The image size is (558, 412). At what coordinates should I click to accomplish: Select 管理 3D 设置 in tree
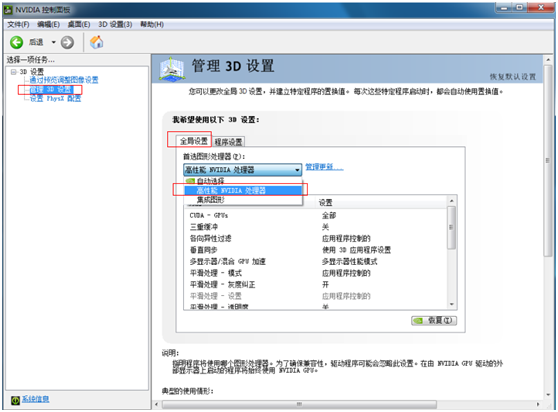coord(51,89)
